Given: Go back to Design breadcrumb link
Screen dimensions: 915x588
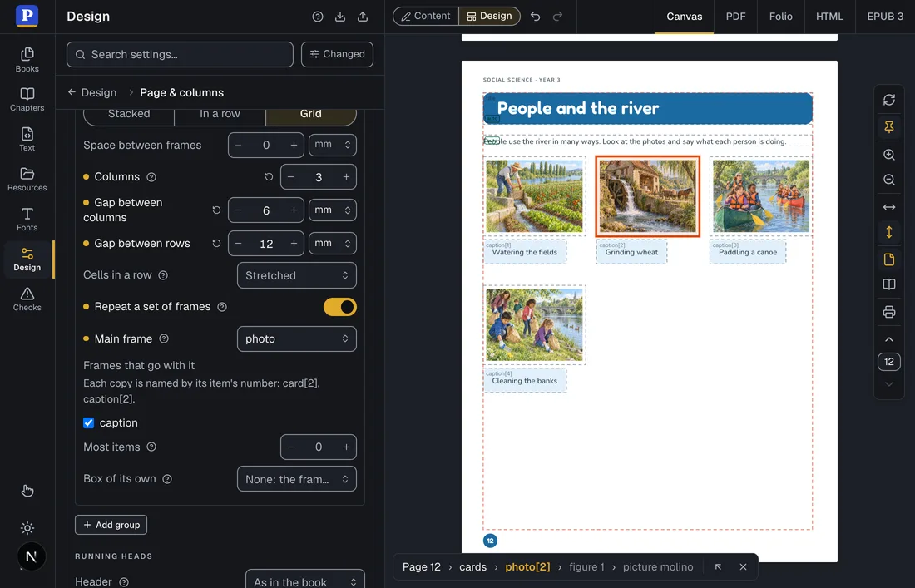Looking at the screenshot, I should point(92,93).
